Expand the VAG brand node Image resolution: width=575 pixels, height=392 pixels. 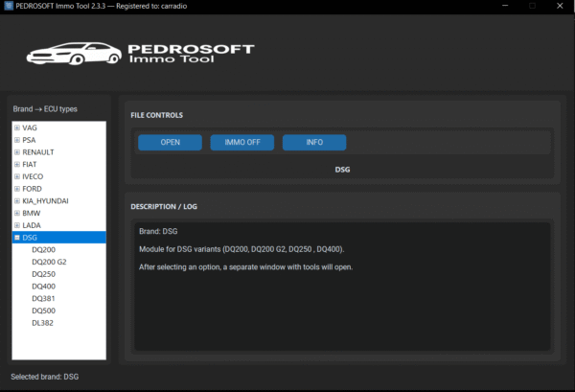tap(17, 128)
